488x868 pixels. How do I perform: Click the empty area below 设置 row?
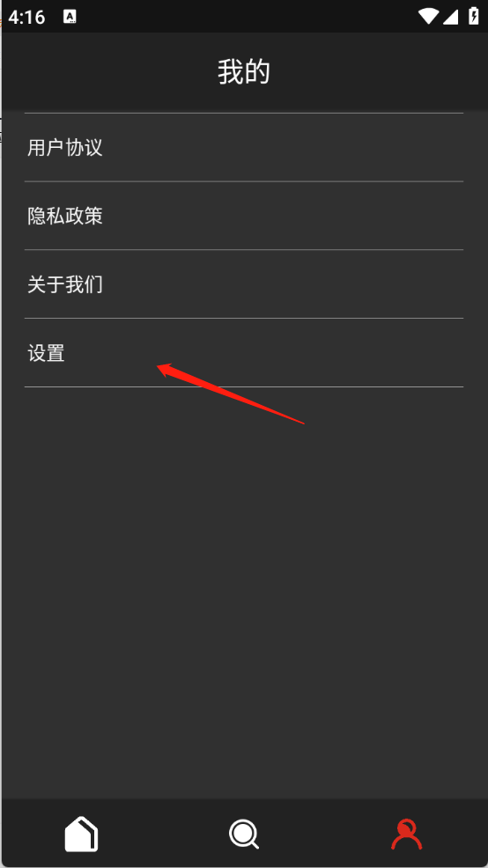click(x=244, y=592)
